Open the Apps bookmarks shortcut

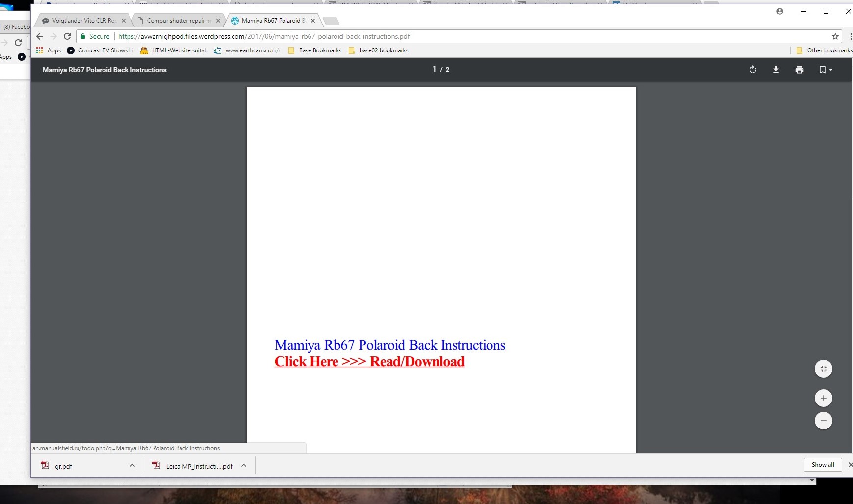[49, 50]
